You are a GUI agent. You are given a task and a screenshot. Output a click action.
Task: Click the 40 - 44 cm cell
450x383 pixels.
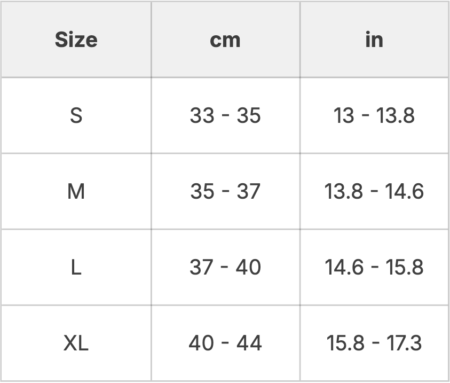(x=225, y=343)
